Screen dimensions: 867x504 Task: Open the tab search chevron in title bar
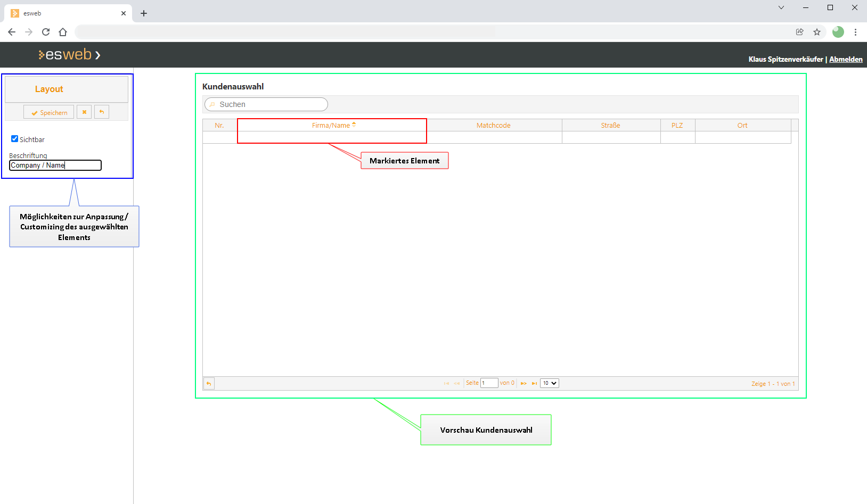[x=781, y=7]
